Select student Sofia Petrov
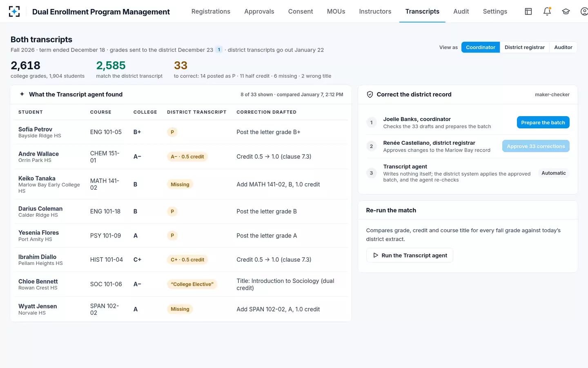Viewport: 588px width, 368px height. pos(35,129)
